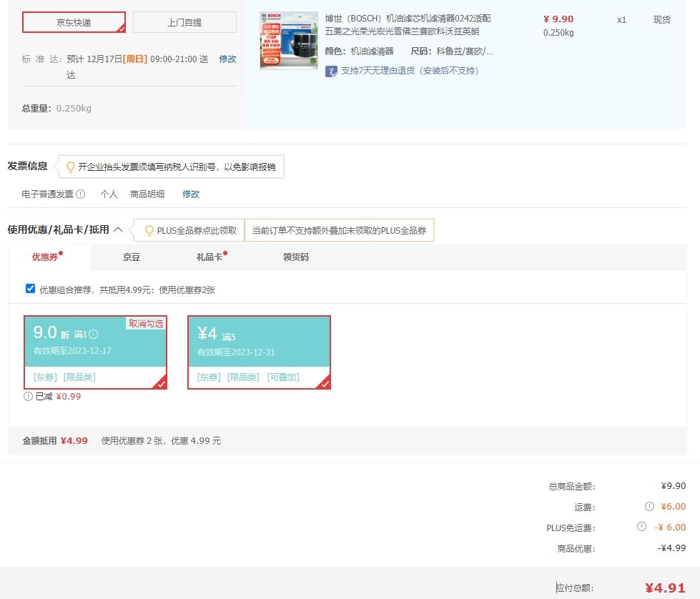Click the 商品明细 invoice content text

coord(147,194)
